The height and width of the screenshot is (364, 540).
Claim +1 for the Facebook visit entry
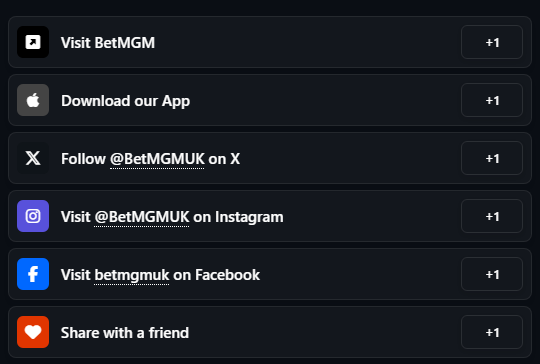[492, 274]
